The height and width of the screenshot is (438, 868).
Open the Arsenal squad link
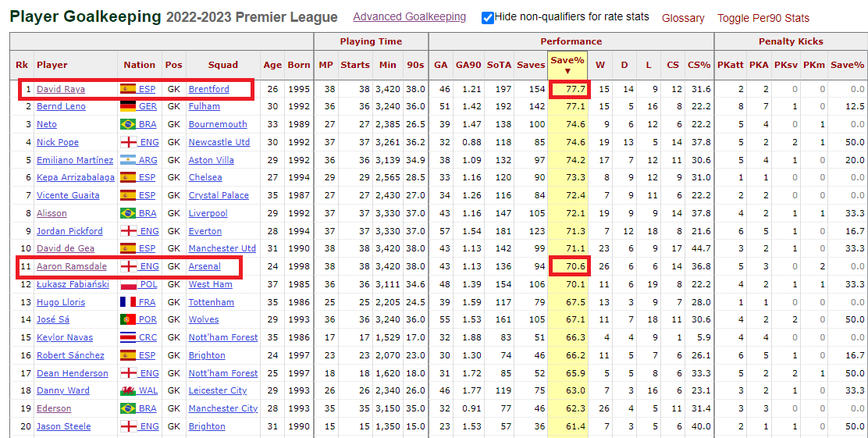point(205,266)
